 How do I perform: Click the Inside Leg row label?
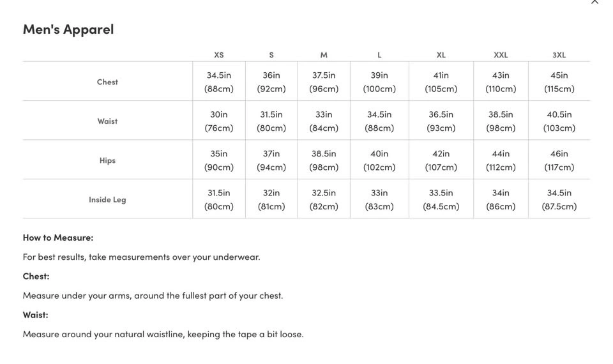(107, 199)
